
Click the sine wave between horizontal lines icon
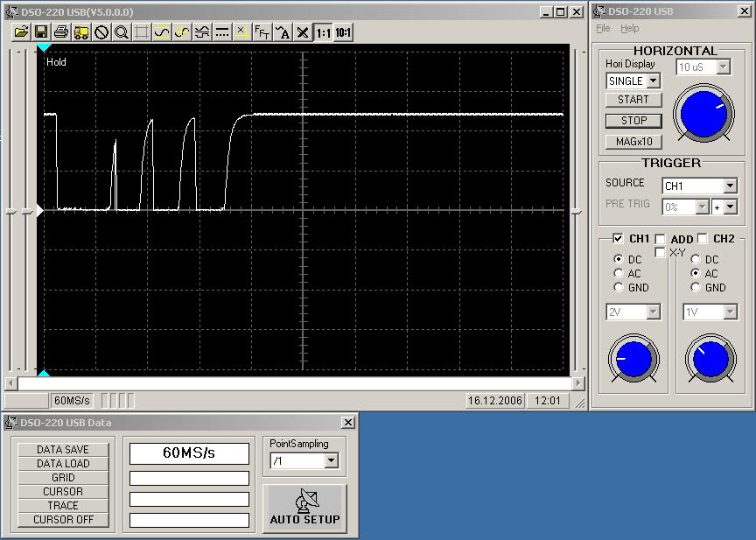[162, 32]
